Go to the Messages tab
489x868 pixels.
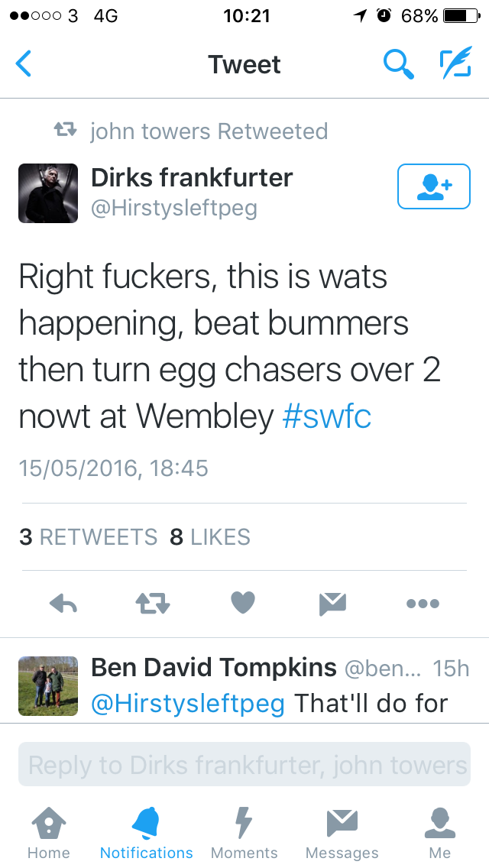click(x=342, y=833)
